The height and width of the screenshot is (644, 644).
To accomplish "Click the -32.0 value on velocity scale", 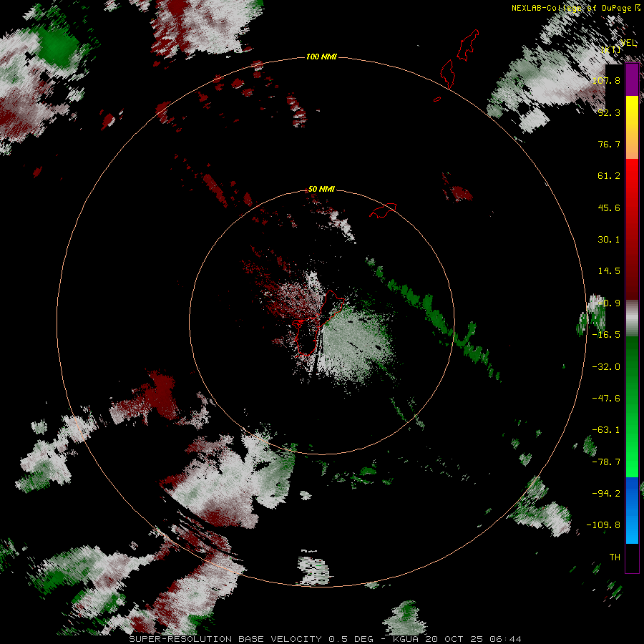I will (x=607, y=367).
